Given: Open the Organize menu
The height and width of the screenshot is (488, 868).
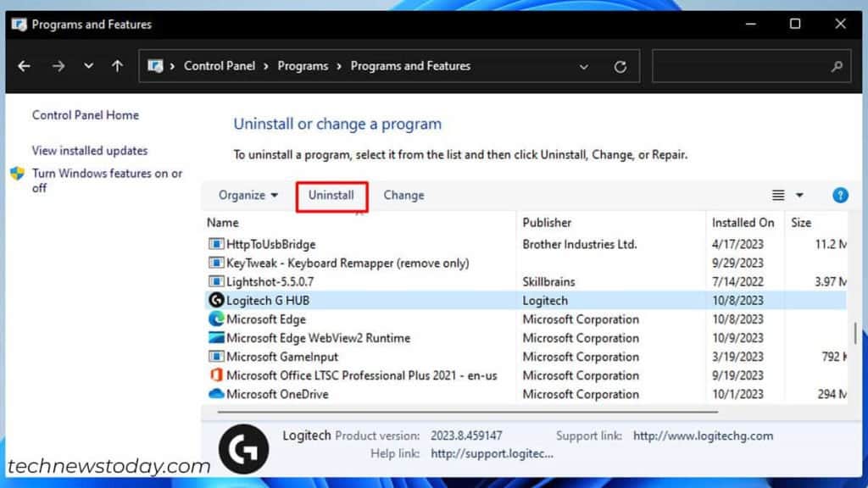Looking at the screenshot, I should coord(248,196).
